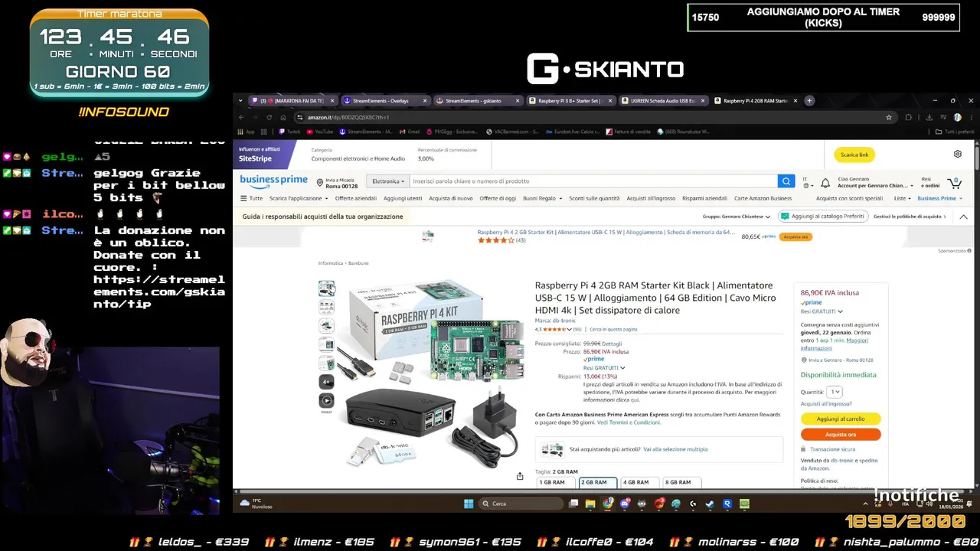Screen dimensions: 980x551
Task: Open browser downloads icon
Action: pos(929,117)
